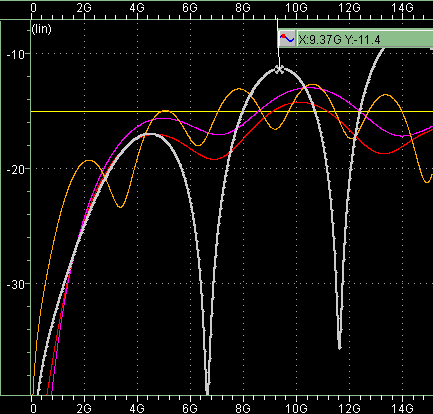The image size is (433, 414).
Task: Click the 14G label on top axis
Action: (402, 8)
